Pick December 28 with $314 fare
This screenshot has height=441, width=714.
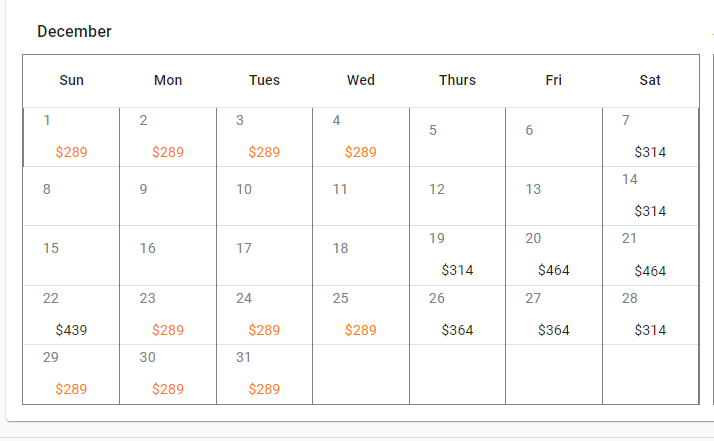click(650, 315)
